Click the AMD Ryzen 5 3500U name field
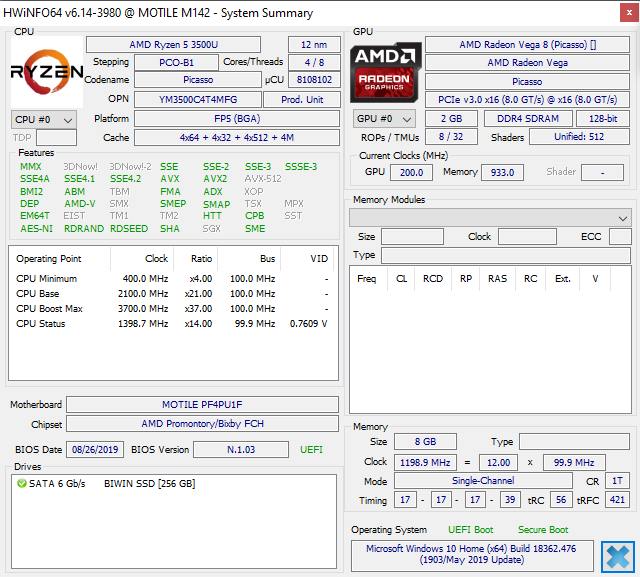Screen dimensions: 640x577 point(173,44)
